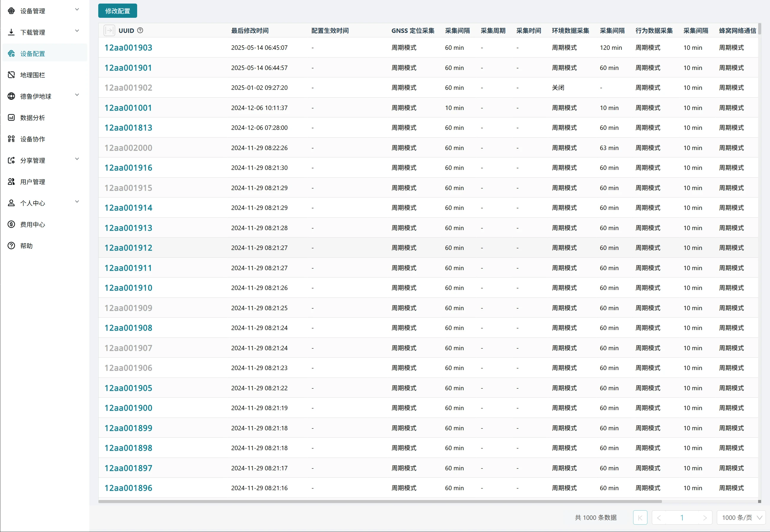This screenshot has height=532, width=770.
Task: Click the device management globe icon
Action: click(11, 11)
